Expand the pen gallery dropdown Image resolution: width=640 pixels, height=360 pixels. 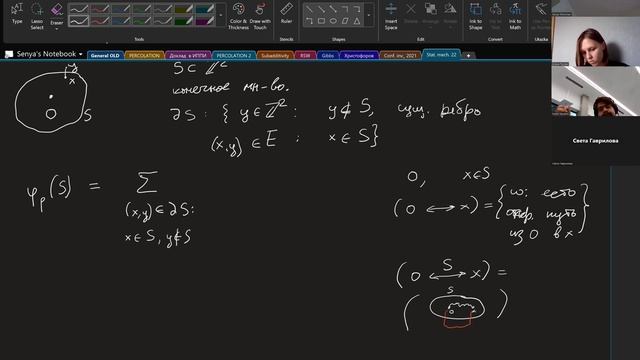(221, 15)
